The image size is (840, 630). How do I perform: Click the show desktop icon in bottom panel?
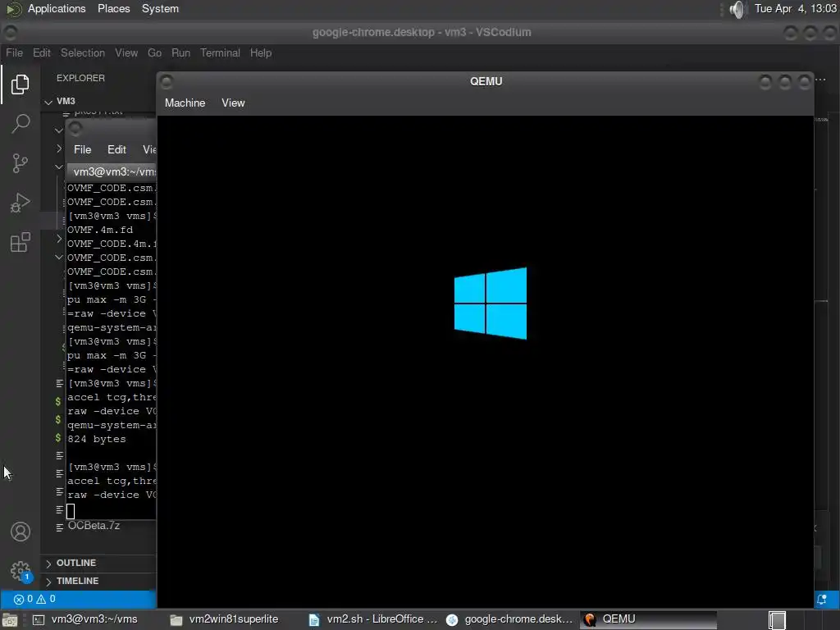coord(9,620)
